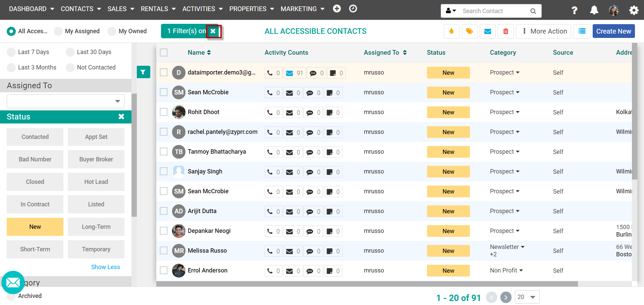This screenshot has width=644, height=305.
Task: Open the notifications bell
Action: [x=594, y=10]
